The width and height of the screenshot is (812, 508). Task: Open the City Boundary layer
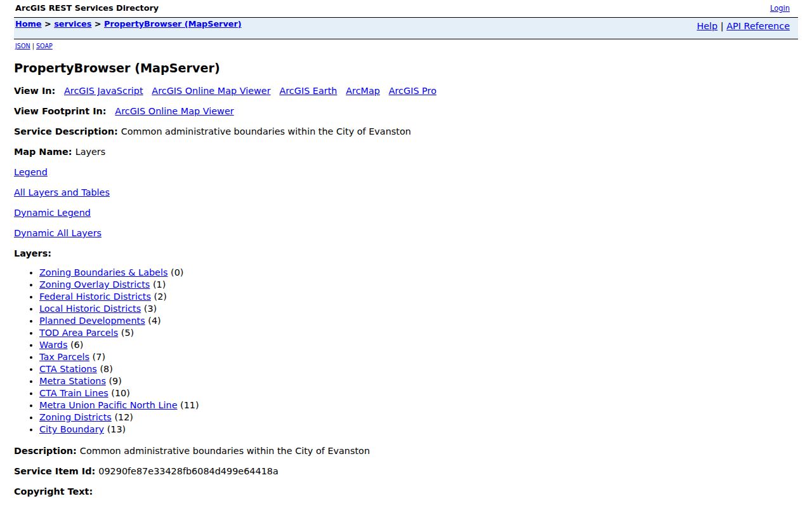tap(72, 429)
